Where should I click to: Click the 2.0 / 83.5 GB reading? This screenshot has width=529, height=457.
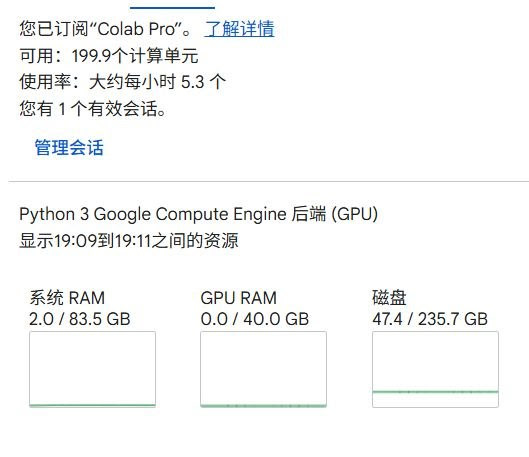coord(80,319)
